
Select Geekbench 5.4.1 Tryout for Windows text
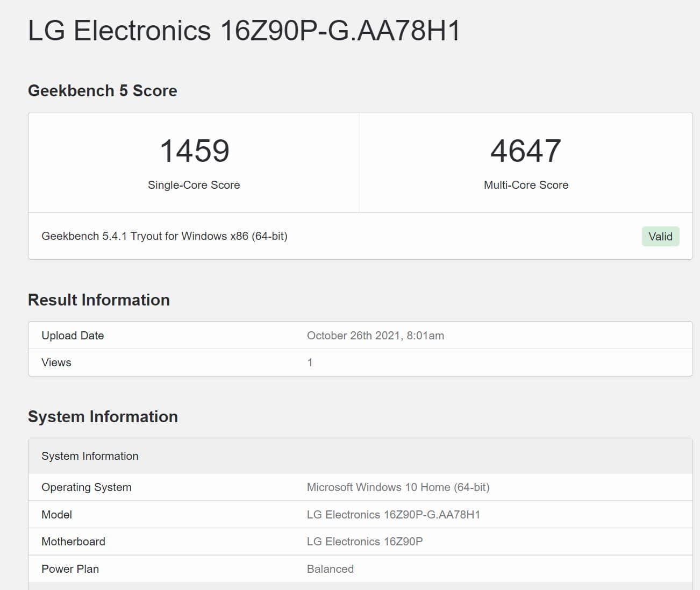[165, 236]
